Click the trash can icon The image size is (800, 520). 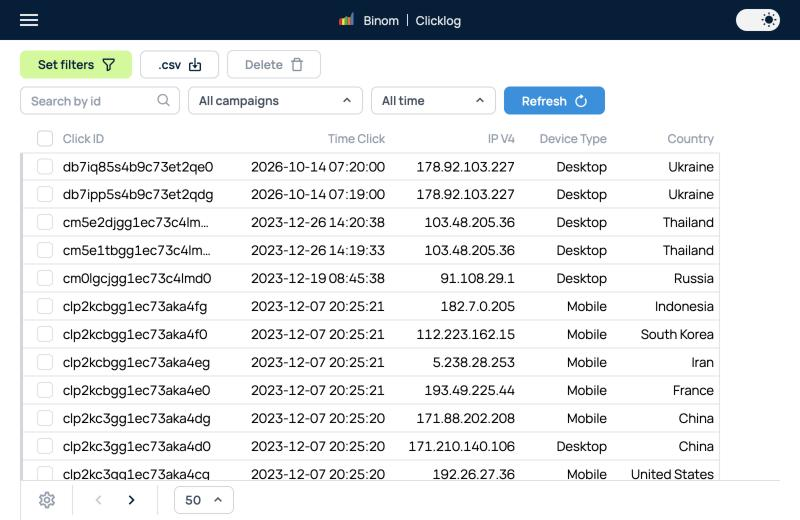click(297, 65)
